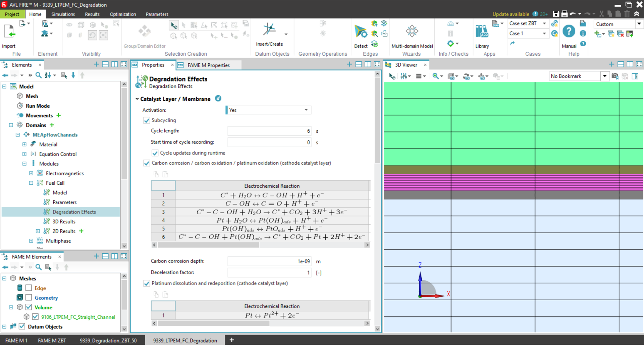The height and width of the screenshot is (362, 644).
Task: Click the search icon in Elements panel
Action: point(39,75)
